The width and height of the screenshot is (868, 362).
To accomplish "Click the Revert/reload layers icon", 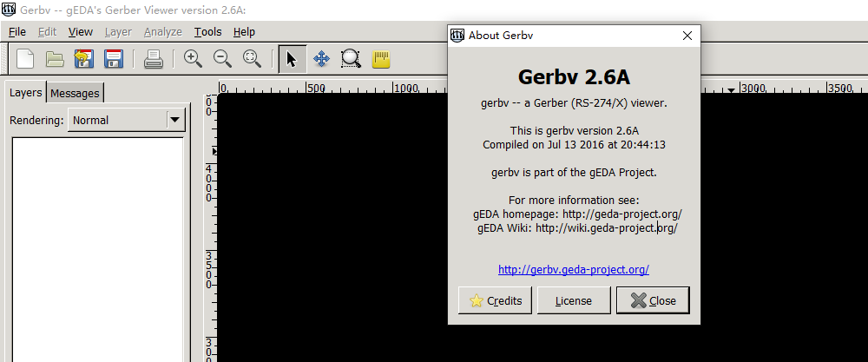I will 83,58.
